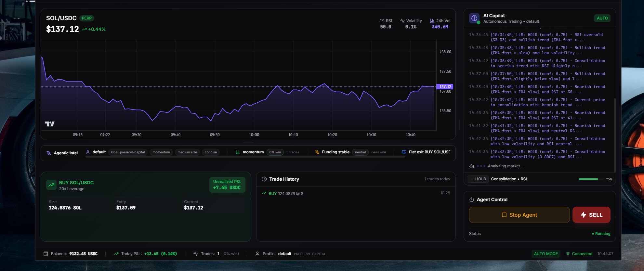This screenshot has width=644, height=271.
Task: Toggle the PERP market type badge
Action: [x=86, y=18]
